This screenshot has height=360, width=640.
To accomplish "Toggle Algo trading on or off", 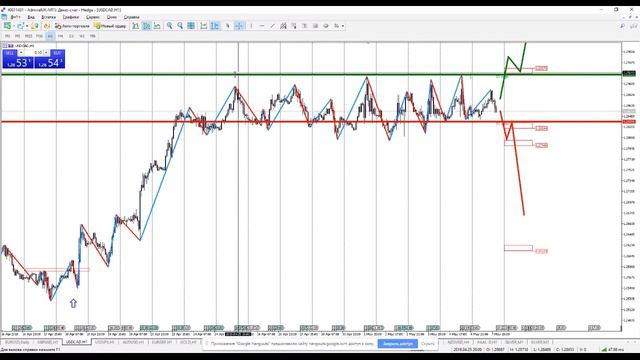I will [72, 26].
